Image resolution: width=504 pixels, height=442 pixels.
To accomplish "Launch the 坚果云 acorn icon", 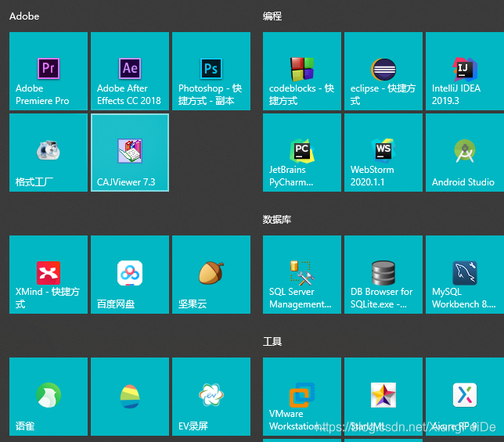I will [x=211, y=273].
